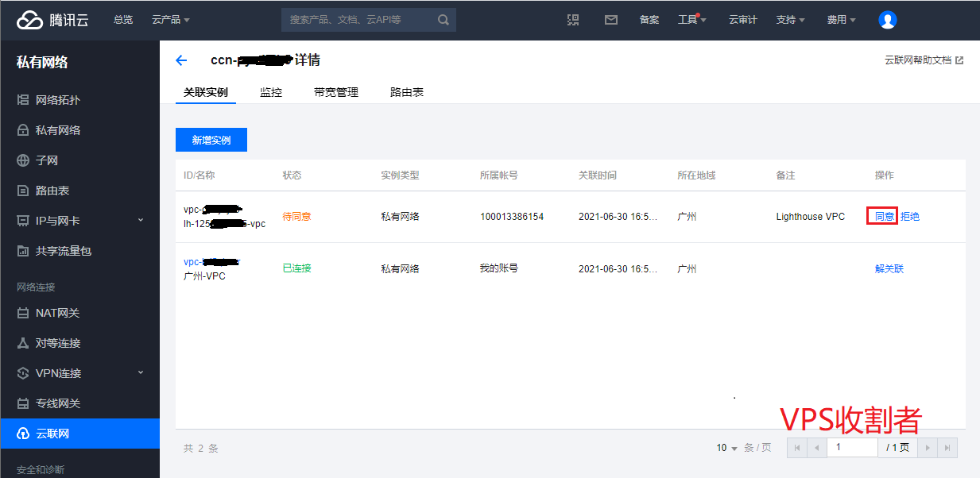
Task: Click the back arrow beside ccn details
Action: coord(181,60)
